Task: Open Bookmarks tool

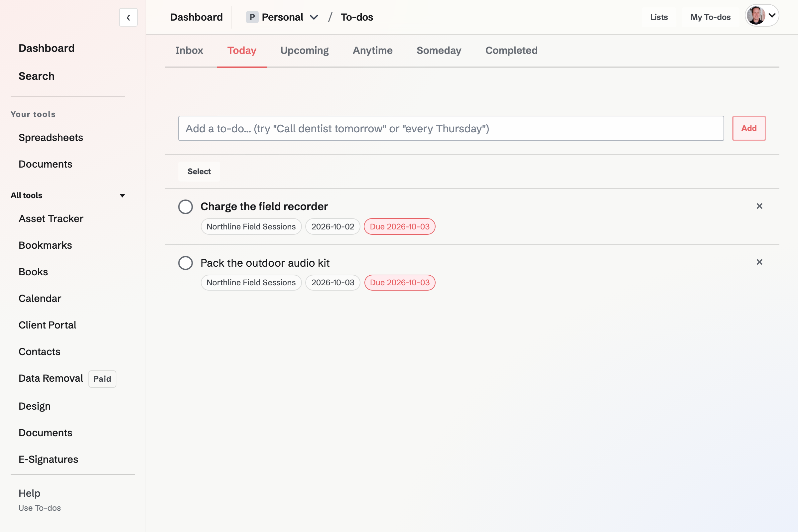Action: point(45,245)
